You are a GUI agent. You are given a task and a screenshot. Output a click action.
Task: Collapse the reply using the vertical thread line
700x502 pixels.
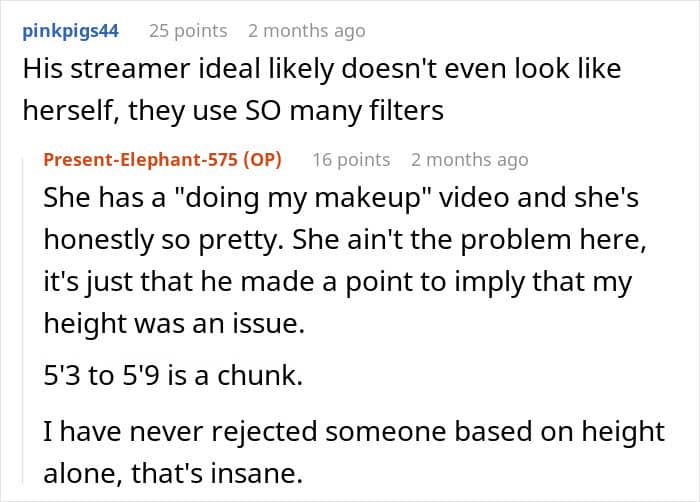click(23, 322)
